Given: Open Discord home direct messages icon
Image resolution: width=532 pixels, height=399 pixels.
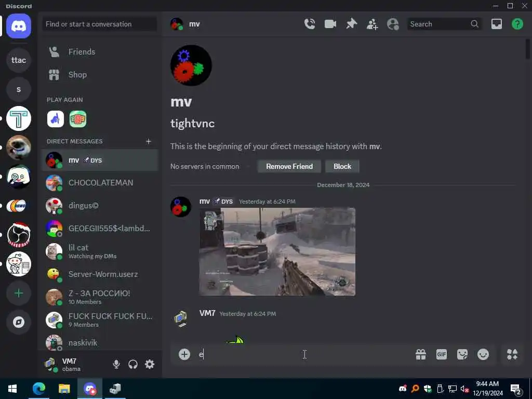Looking at the screenshot, I should click(19, 26).
